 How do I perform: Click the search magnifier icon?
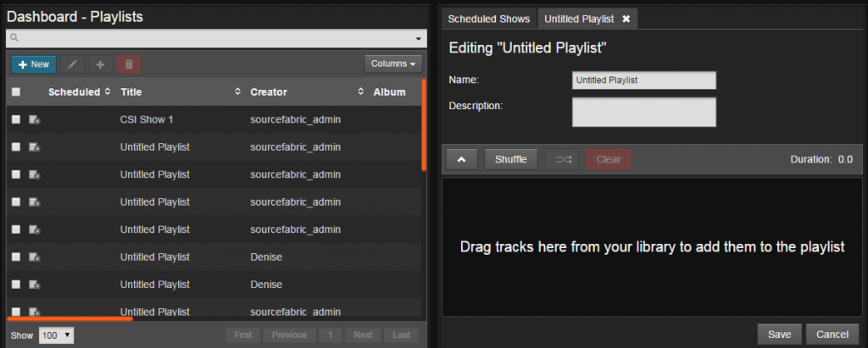tap(14, 38)
